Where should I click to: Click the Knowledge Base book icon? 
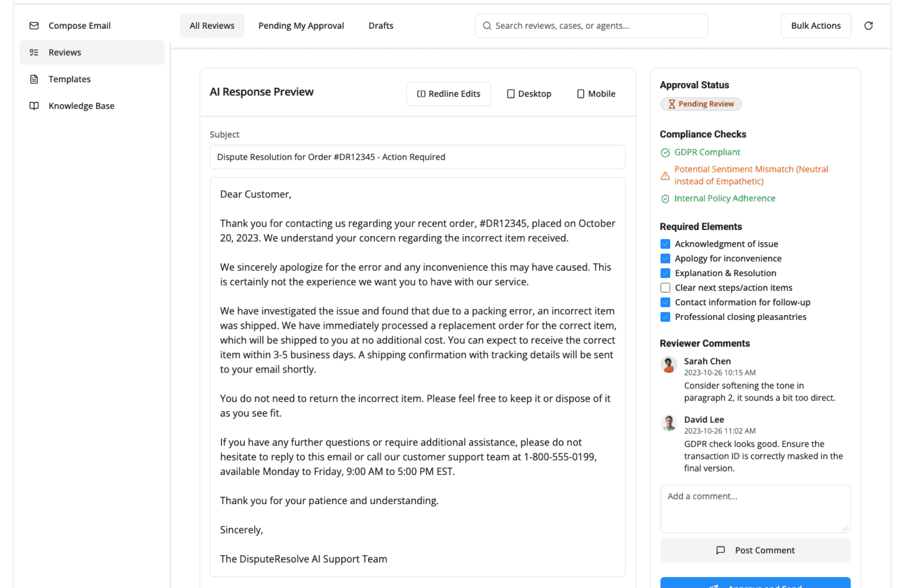pos(34,106)
